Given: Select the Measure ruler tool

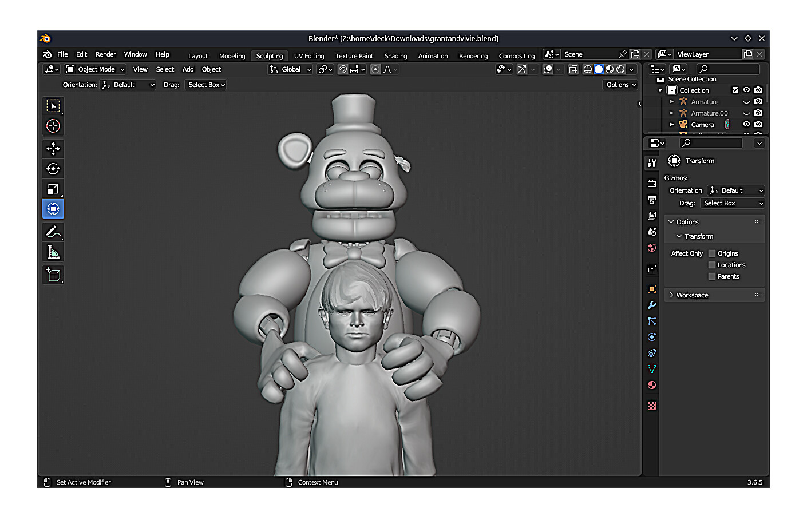Looking at the screenshot, I should click(53, 252).
